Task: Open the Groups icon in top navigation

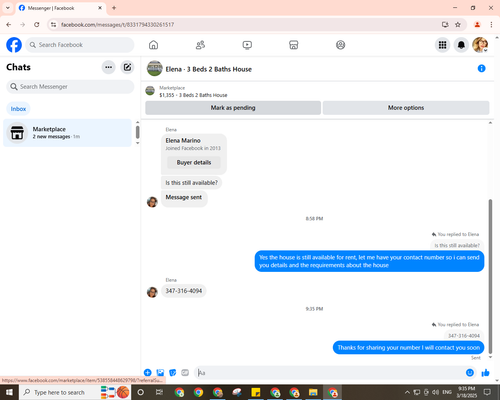Action: pyautogui.click(x=340, y=45)
